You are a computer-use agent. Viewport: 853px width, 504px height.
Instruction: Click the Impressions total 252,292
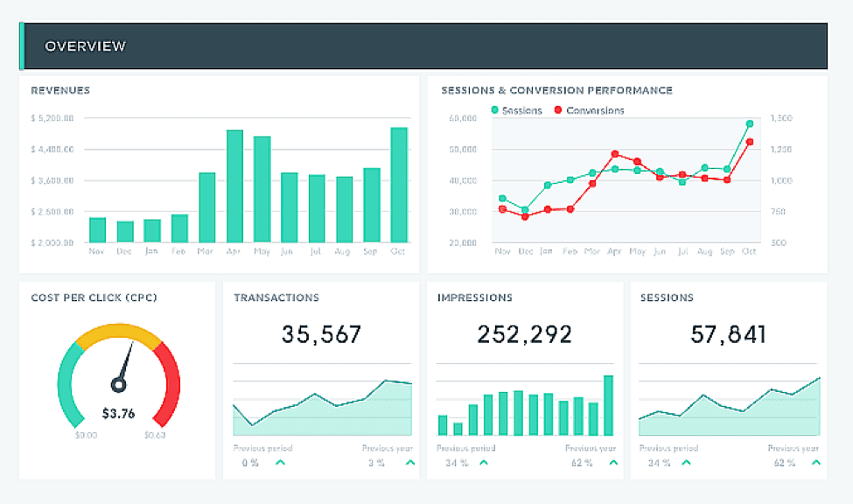pyautogui.click(x=523, y=334)
